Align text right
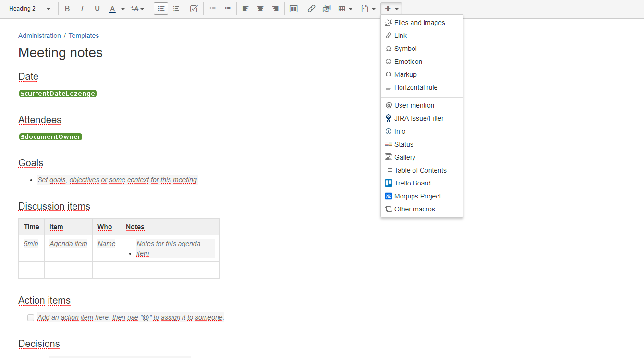Viewport: 644px width, 358px height. [x=275, y=9]
